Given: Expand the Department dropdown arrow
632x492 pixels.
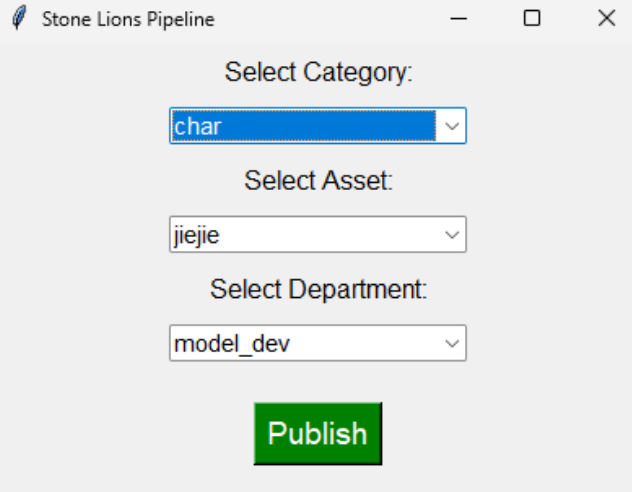Looking at the screenshot, I should click(452, 343).
